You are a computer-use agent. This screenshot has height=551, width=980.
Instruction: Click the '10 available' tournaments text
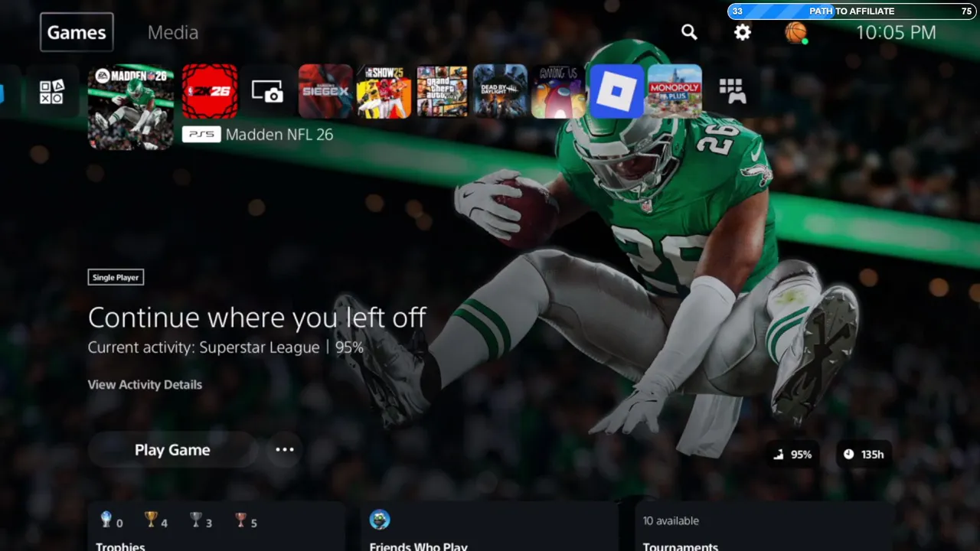pos(671,520)
